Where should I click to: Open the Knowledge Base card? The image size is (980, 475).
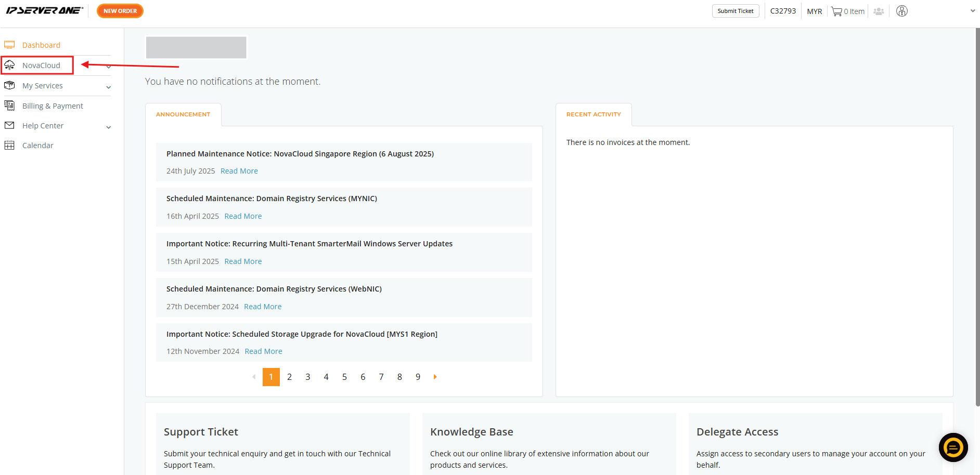pos(549,444)
